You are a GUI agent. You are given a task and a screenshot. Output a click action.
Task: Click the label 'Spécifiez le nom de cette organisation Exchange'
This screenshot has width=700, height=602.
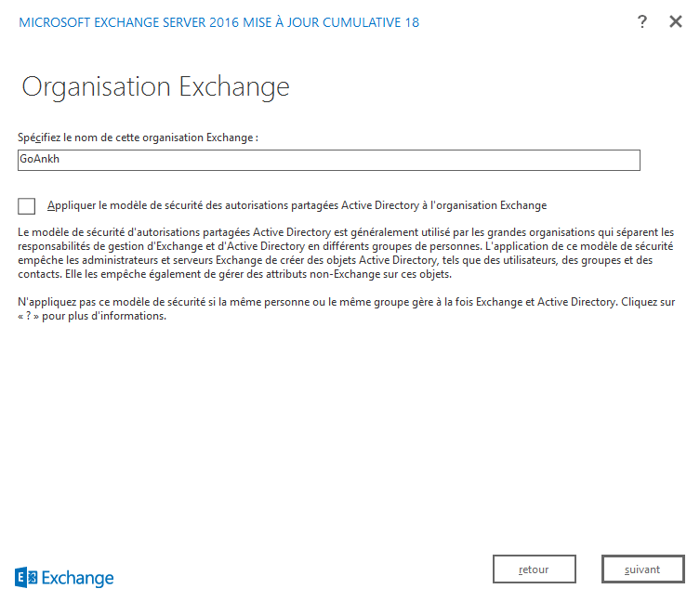[138, 137]
